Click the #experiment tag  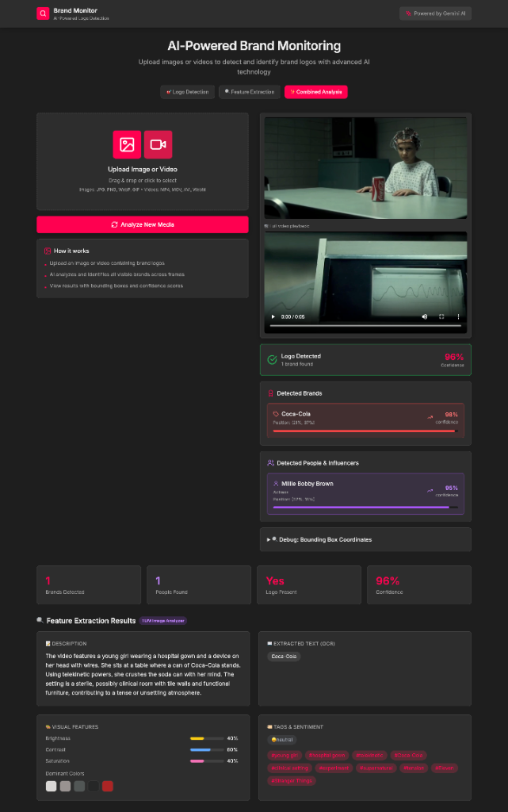pos(334,768)
